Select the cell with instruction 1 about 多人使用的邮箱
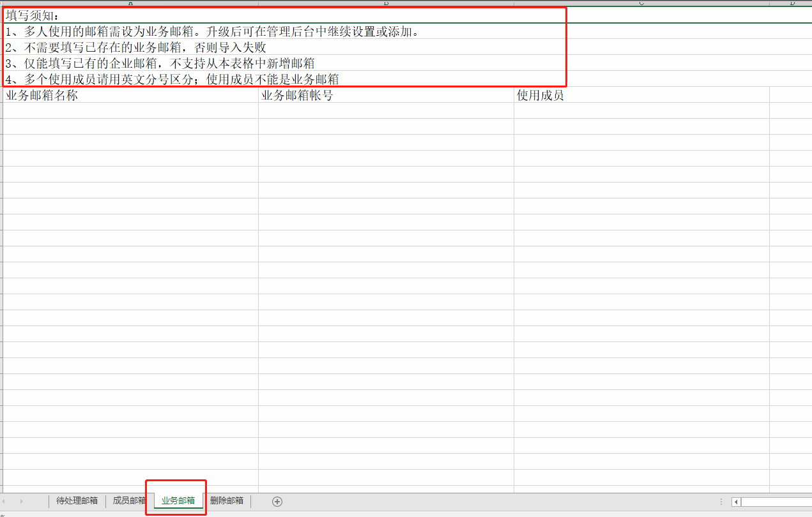Viewport: 812px width, 517px height. pos(130,31)
